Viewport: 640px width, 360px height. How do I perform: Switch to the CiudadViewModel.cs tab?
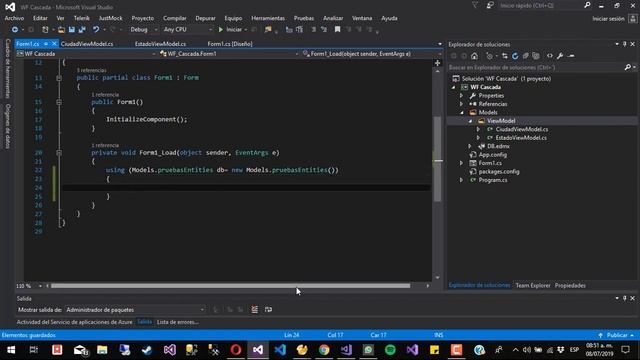click(87, 44)
